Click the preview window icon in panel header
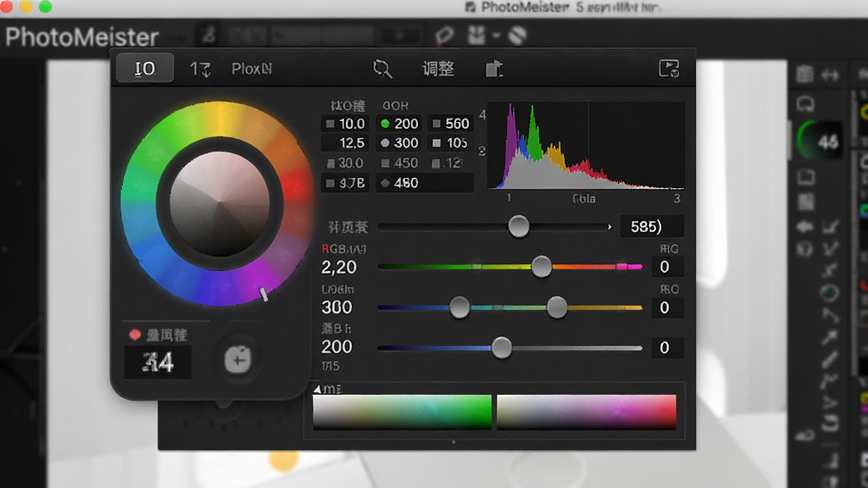The image size is (868, 488). (669, 69)
